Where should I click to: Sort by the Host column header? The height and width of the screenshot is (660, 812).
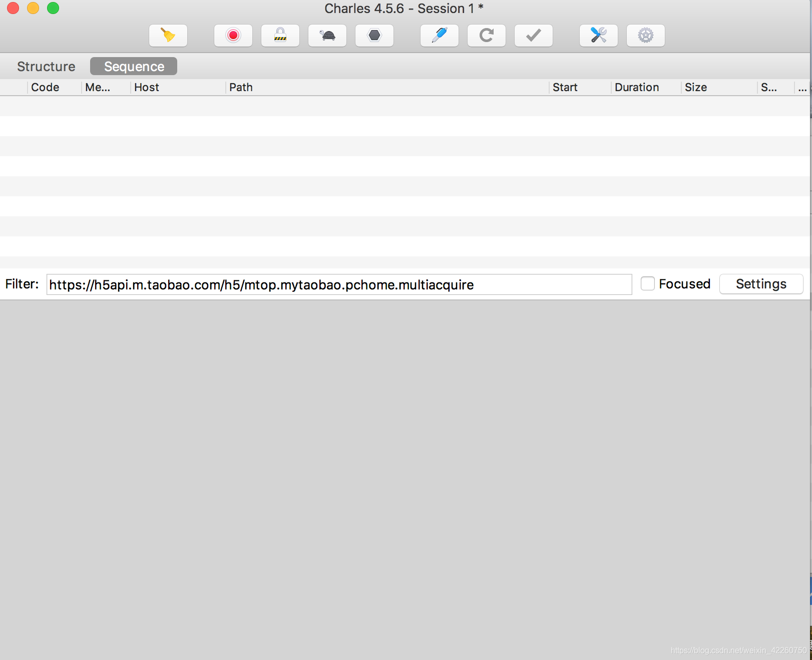coord(178,87)
